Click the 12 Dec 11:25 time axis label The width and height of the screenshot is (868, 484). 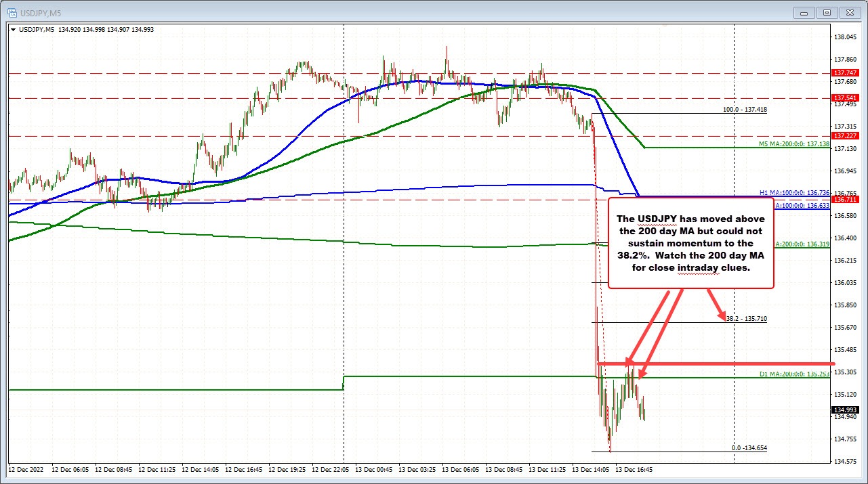click(156, 468)
